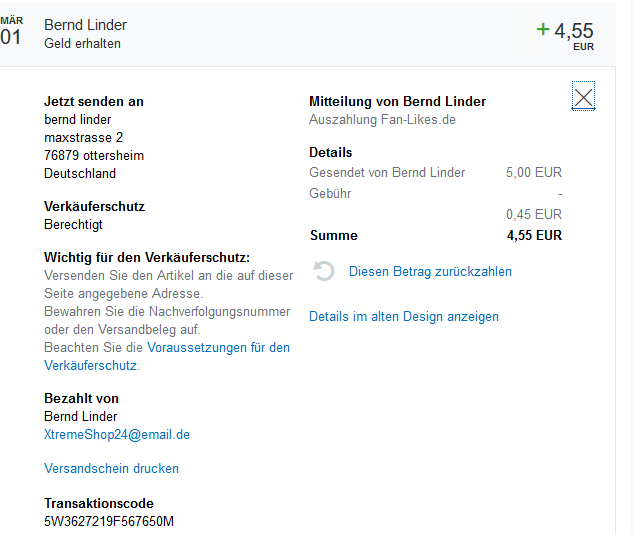Click the Berechtigt seller protection status
Viewport: 633px width, 534px height.
(x=74, y=225)
